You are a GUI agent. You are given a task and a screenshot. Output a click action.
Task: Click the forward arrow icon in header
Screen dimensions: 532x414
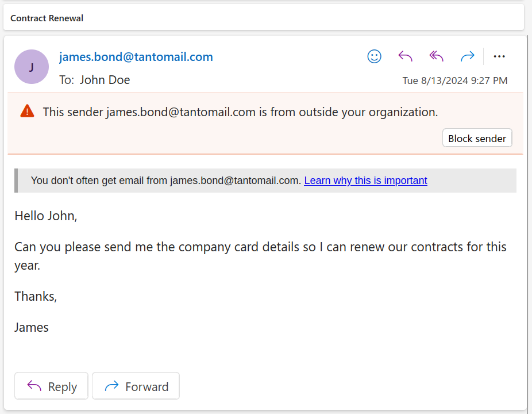468,56
